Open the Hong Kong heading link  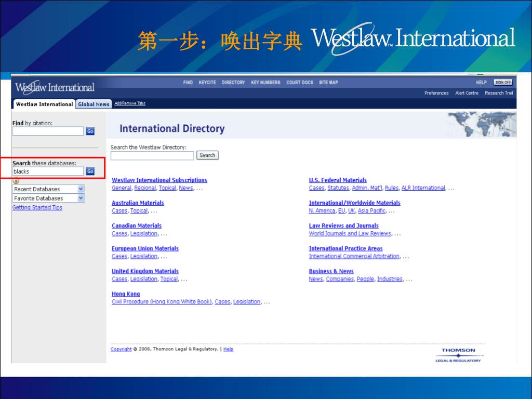click(126, 294)
